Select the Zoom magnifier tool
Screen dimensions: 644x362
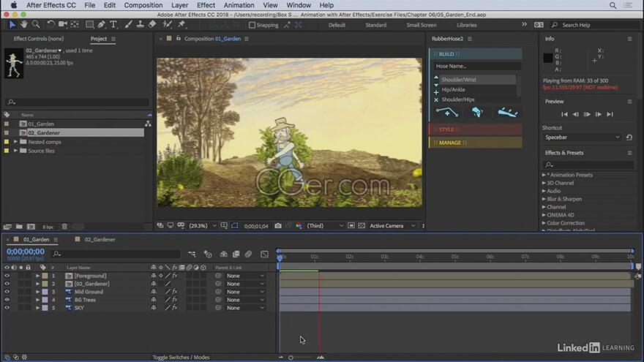36,25
